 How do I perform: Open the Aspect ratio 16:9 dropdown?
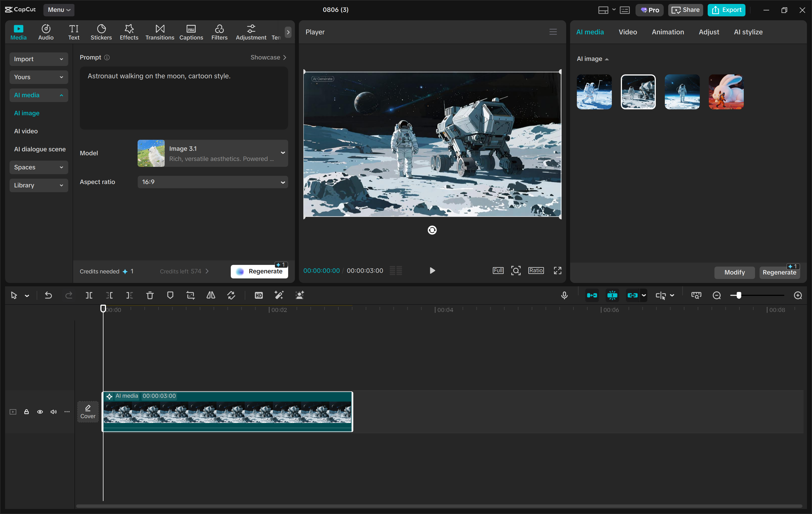click(212, 182)
